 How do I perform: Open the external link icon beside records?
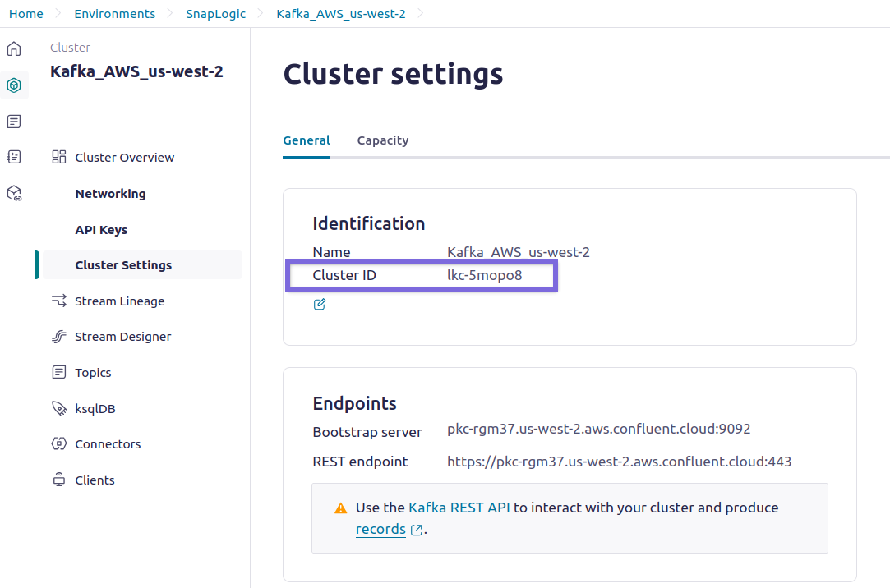[x=416, y=530]
